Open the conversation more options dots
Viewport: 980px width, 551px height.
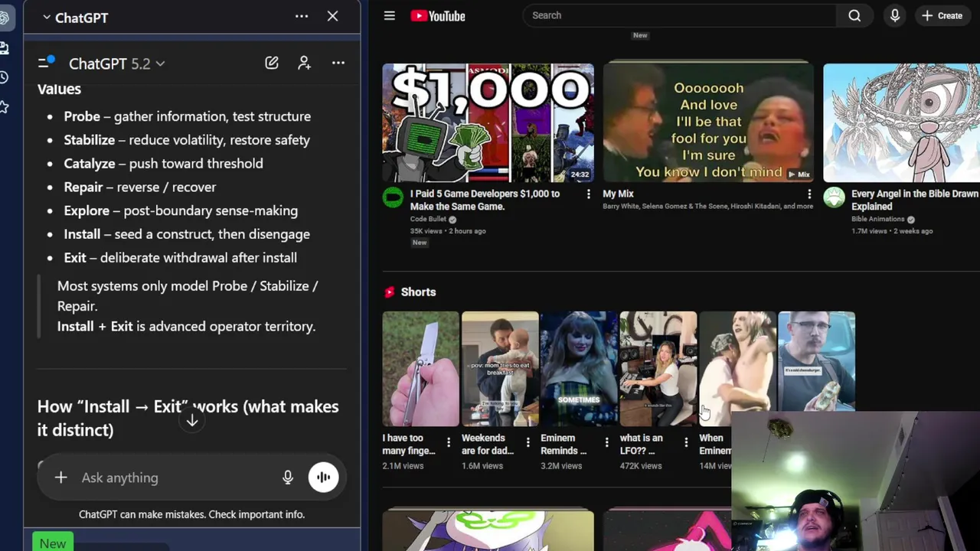pyautogui.click(x=338, y=63)
